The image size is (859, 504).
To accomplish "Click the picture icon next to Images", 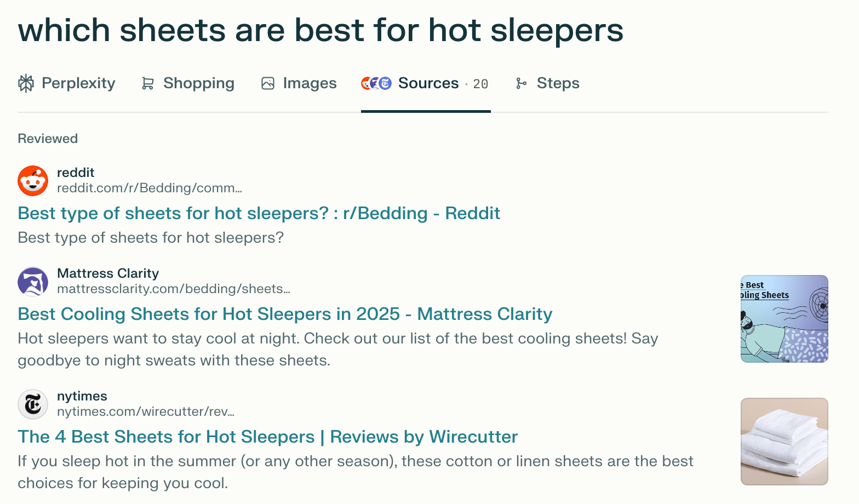I will point(267,83).
